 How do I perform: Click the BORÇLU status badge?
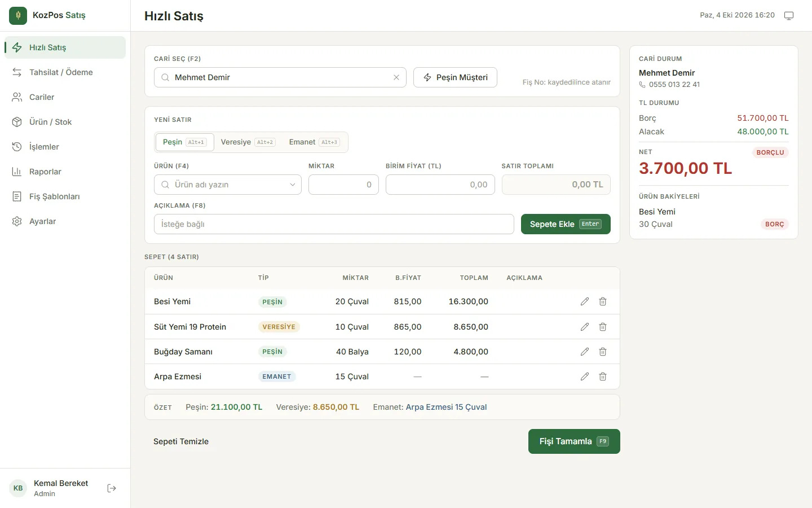point(770,152)
